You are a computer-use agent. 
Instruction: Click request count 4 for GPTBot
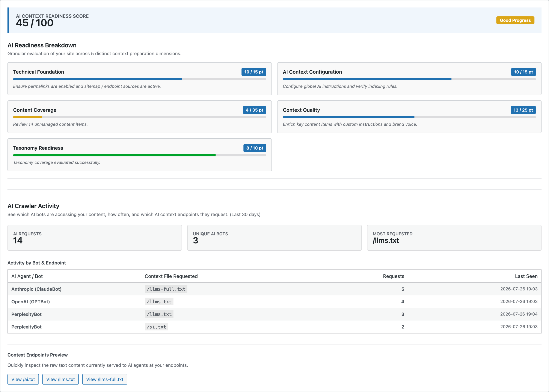[403, 302]
